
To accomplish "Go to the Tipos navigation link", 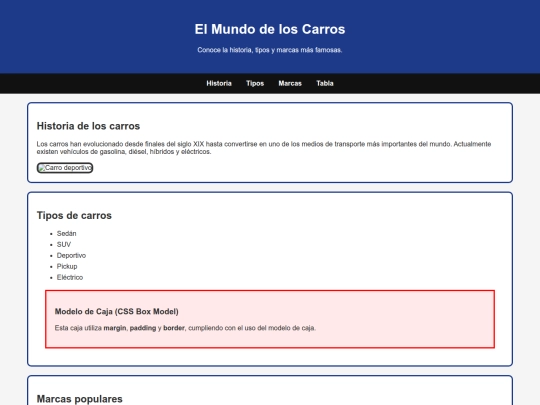I will coord(255,83).
